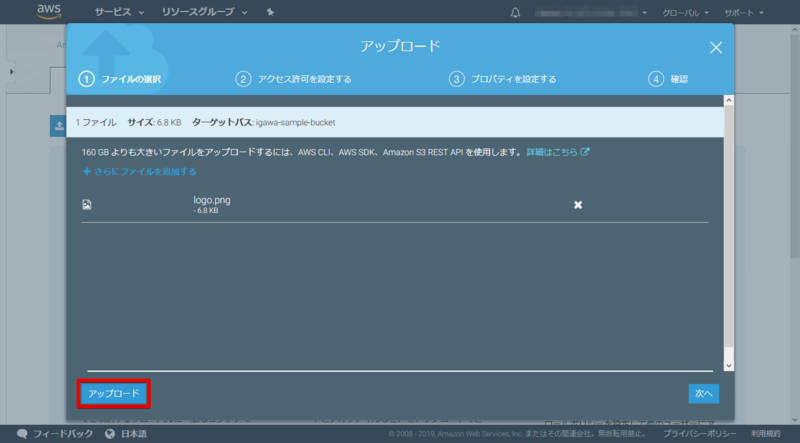Go to step 4 確認

tap(668, 79)
